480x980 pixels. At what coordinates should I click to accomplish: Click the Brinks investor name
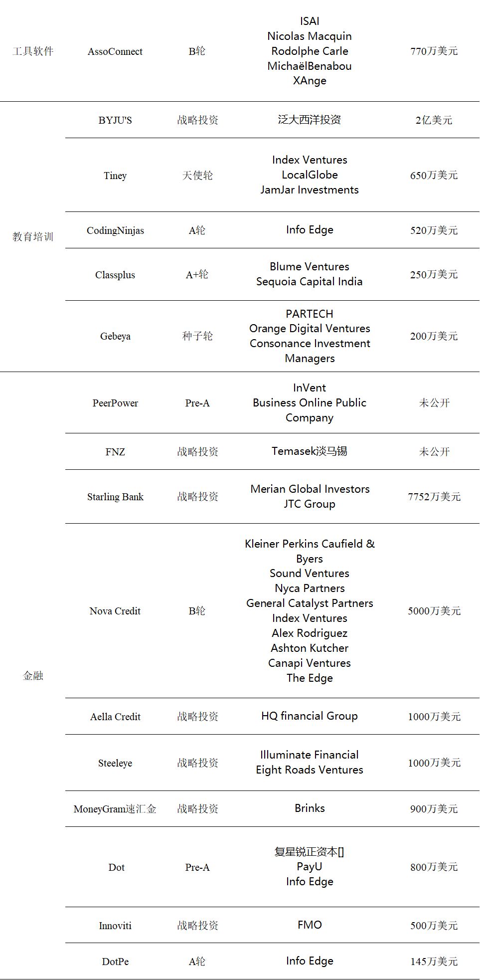[x=310, y=808]
